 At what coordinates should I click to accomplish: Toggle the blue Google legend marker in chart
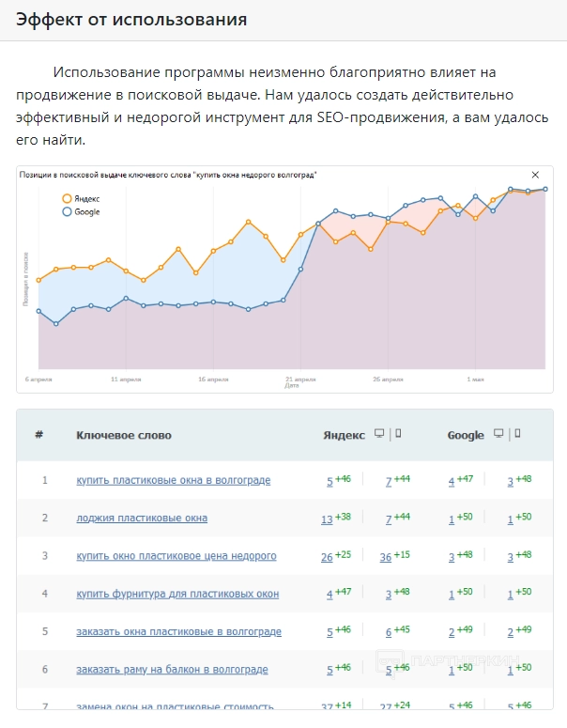pos(67,211)
